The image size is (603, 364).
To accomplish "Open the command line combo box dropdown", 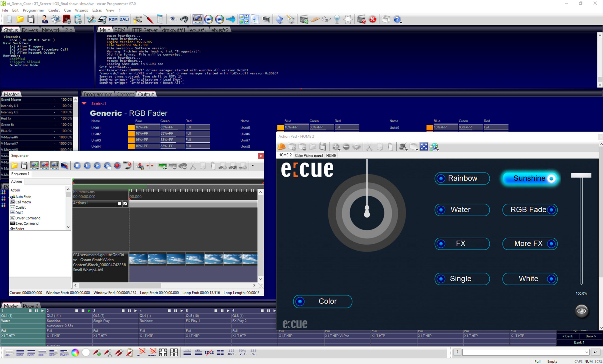I will (587, 352).
